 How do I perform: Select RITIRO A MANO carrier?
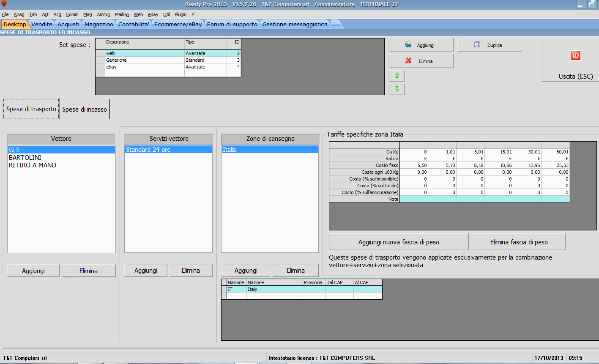(x=33, y=165)
